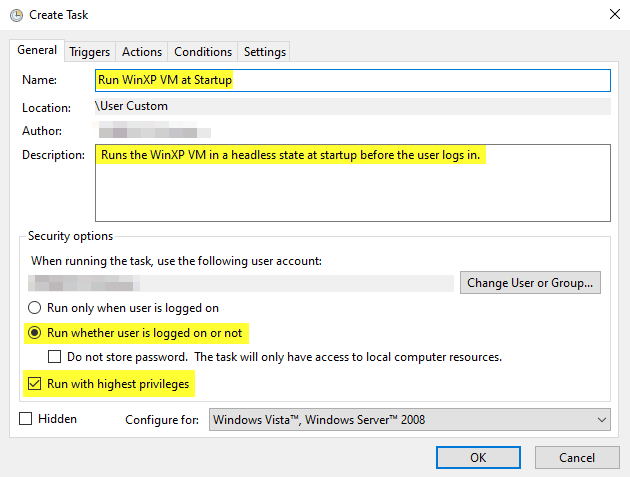Uncheck Run with highest privileges
This screenshot has width=630, height=477.
[34, 383]
